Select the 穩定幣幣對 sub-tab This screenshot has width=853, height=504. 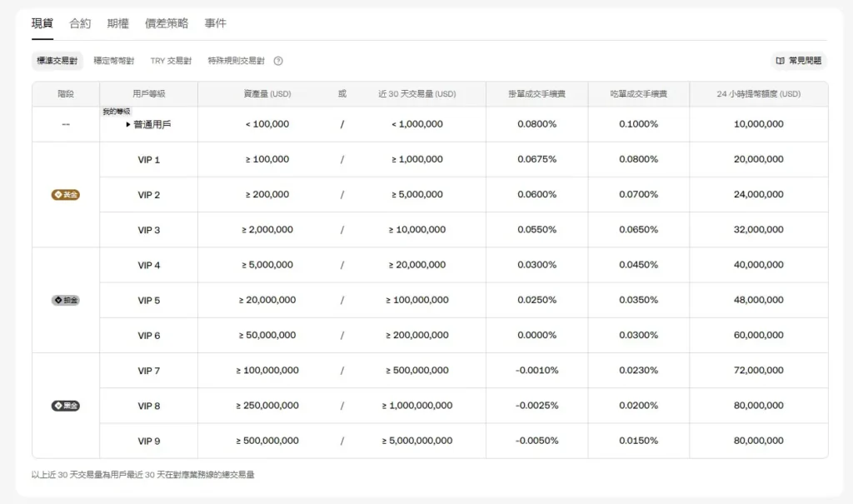click(x=113, y=61)
